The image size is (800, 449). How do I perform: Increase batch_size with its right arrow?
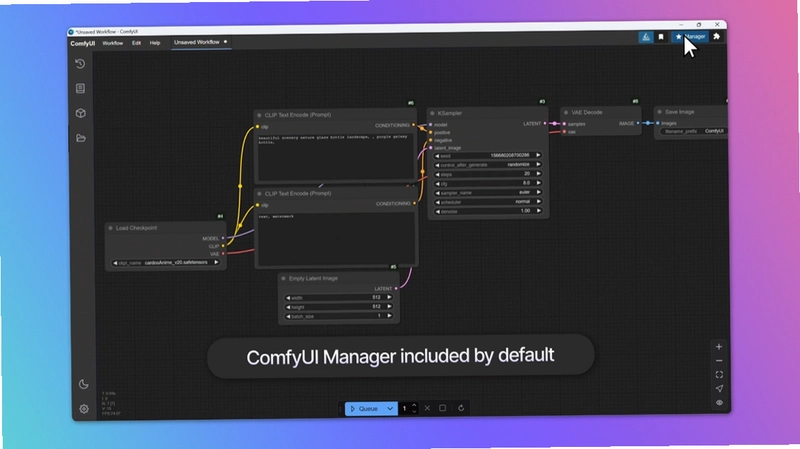point(389,316)
